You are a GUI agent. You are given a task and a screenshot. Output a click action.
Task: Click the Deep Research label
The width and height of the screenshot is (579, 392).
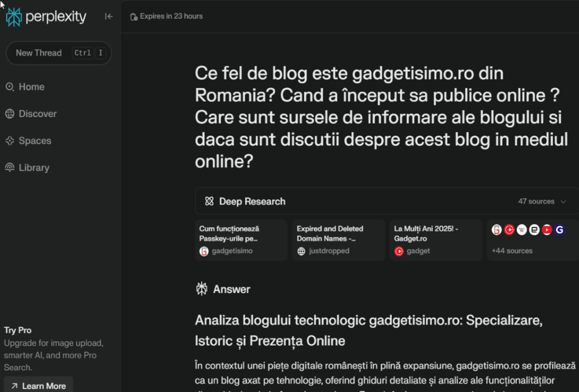252,201
